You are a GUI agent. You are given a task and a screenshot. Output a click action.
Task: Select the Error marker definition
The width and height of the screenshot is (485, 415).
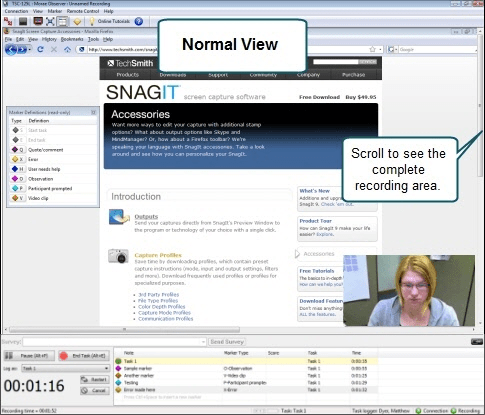(x=53, y=159)
